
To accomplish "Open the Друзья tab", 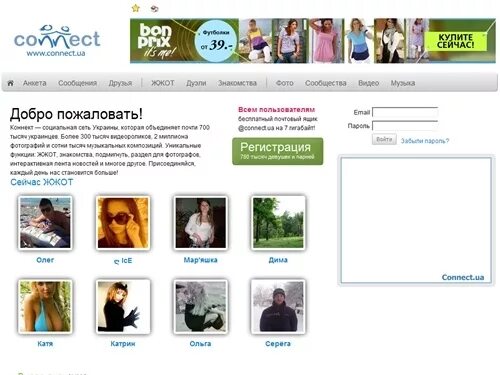I will tap(120, 83).
